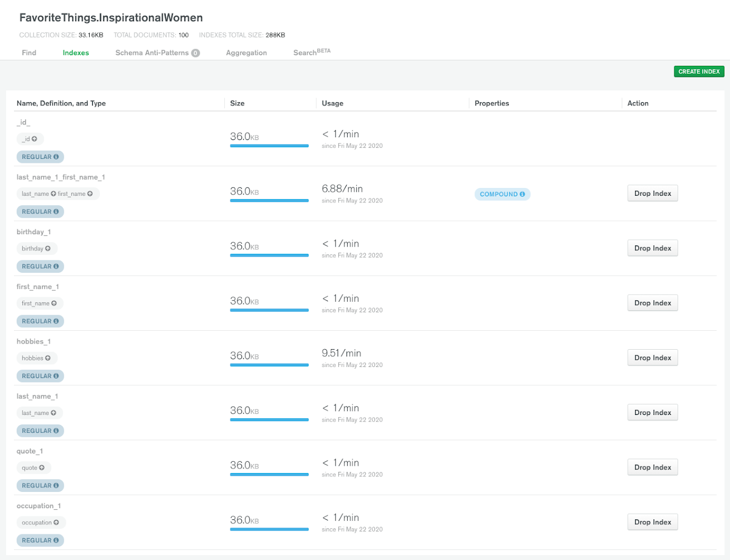Click the index name 'hobbies_1'

(33, 341)
